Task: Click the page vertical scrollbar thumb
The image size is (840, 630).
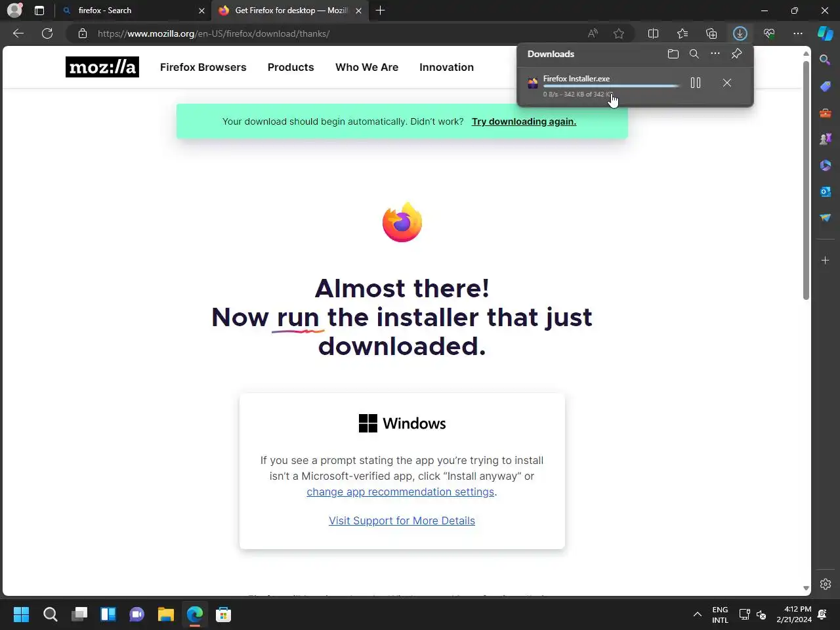Action: (807, 180)
